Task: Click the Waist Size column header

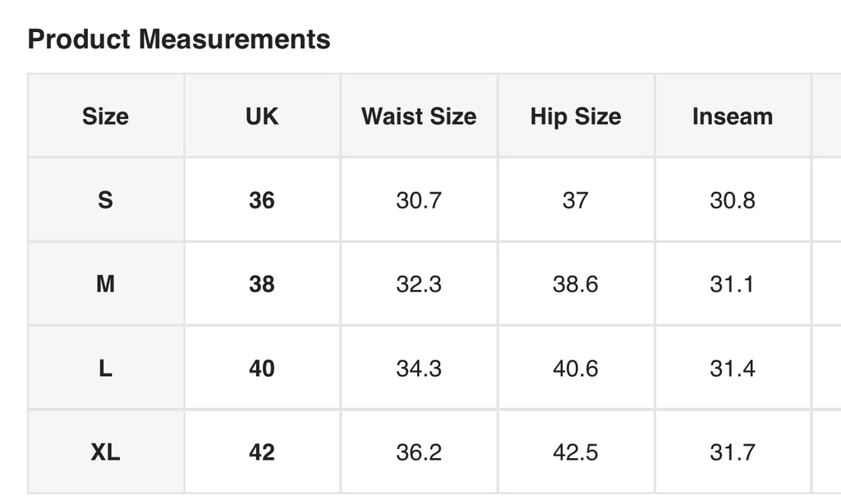Action: click(419, 116)
